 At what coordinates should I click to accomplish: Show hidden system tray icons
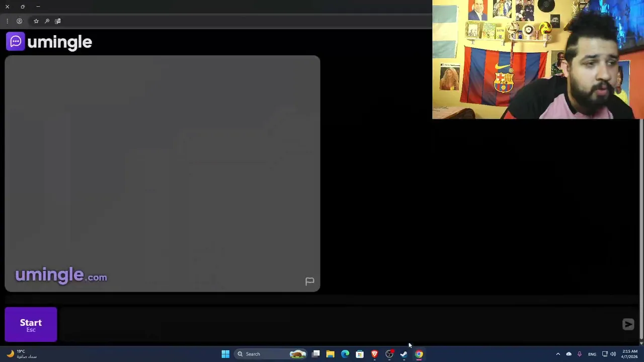click(x=557, y=354)
